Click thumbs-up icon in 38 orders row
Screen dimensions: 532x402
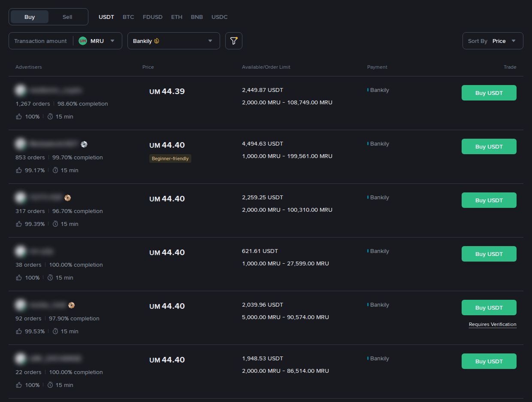(x=19, y=277)
